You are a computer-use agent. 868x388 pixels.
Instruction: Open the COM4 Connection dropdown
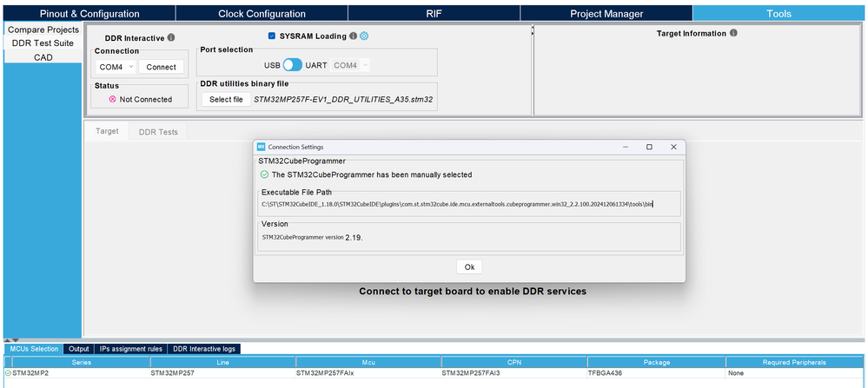[x=116, y=67]
